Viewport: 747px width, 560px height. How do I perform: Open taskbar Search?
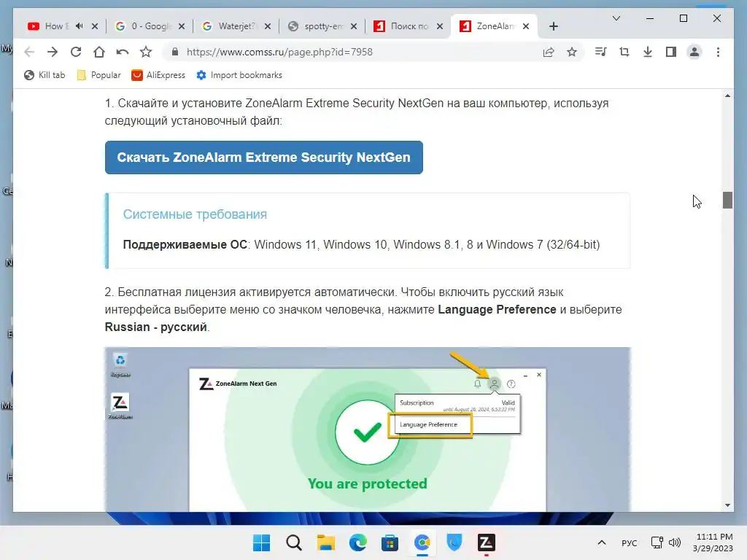pyautogui.click(x=293, y=542)
